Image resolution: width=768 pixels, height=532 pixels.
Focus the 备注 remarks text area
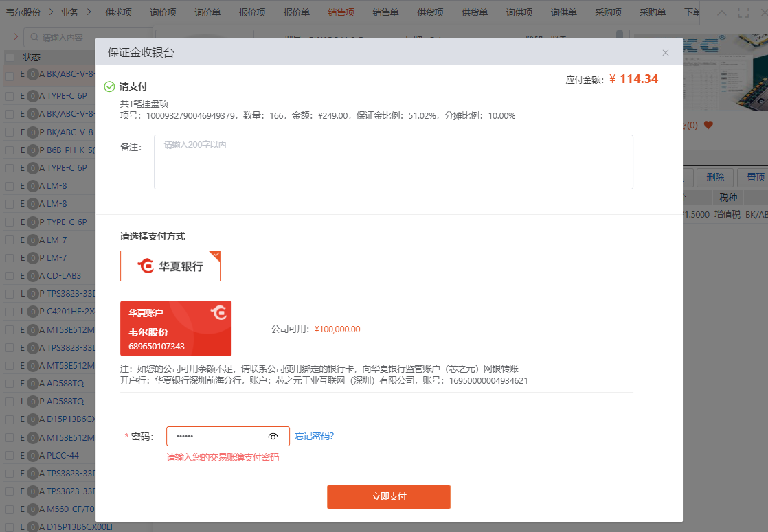coord(393,162)
